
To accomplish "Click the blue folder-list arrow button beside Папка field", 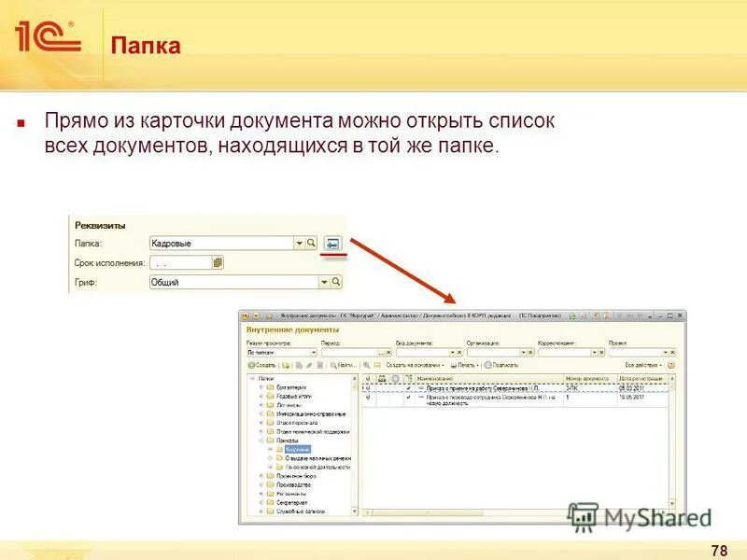I will pos(334,243).
